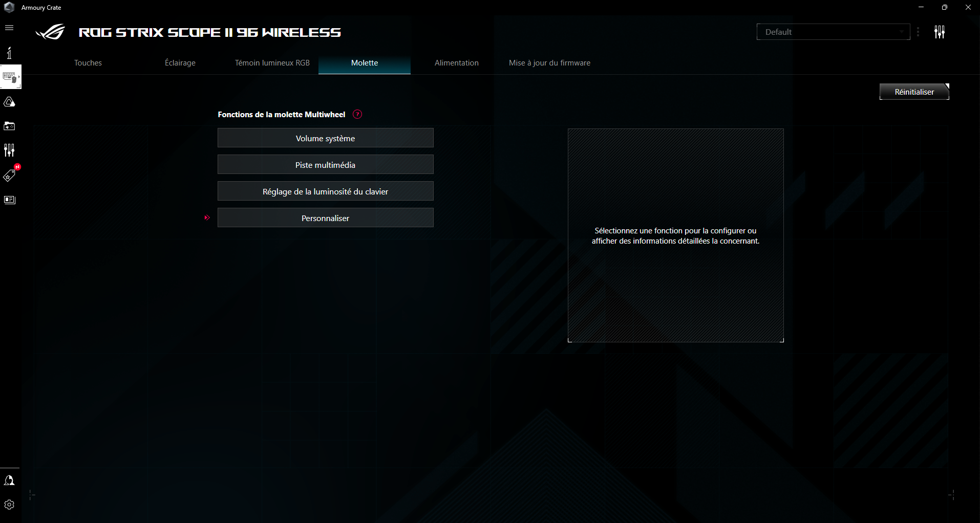Open Aura Sync triangle sidebar icon
This screenshot has height=523, width=980.
[x=9, y=102]
